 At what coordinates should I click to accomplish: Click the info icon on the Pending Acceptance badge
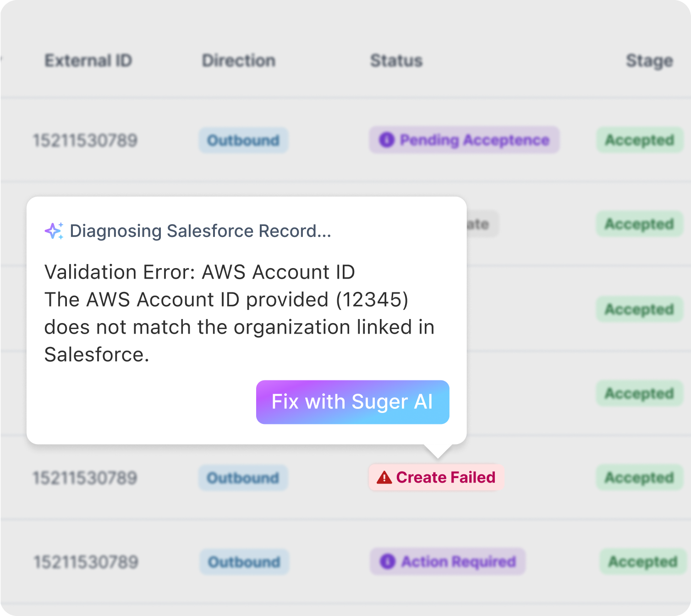click(x=386, y=140)
